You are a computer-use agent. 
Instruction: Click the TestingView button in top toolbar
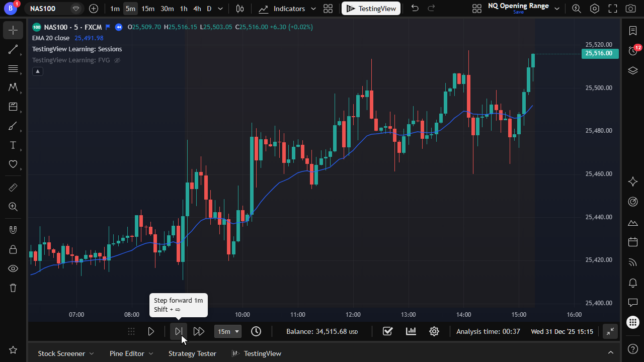(371, 9)
